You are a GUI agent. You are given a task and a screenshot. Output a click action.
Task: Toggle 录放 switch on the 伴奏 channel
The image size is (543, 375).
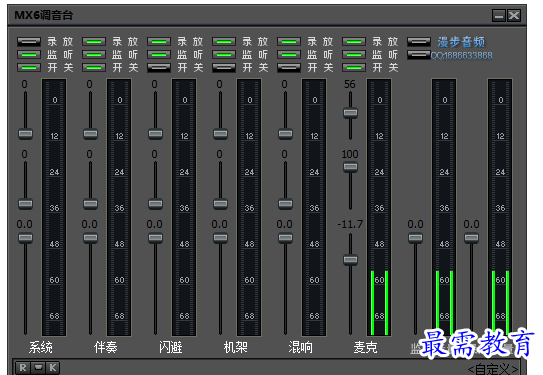point(94,42)
